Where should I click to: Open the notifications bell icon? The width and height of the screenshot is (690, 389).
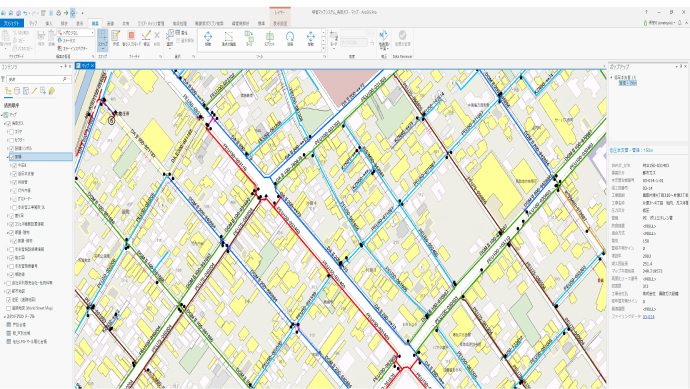(679, 22)
